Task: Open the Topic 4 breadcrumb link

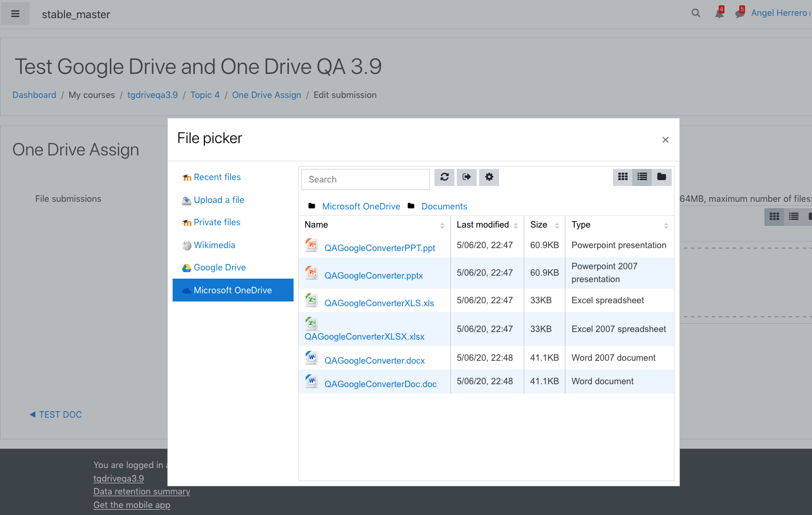Action: [205, 95]
